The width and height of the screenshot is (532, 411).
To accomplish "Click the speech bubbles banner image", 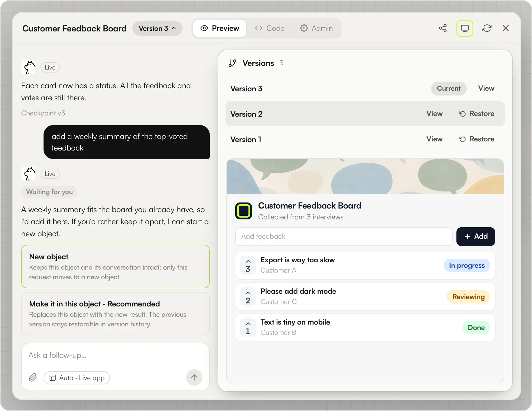I will pos(365,176).
